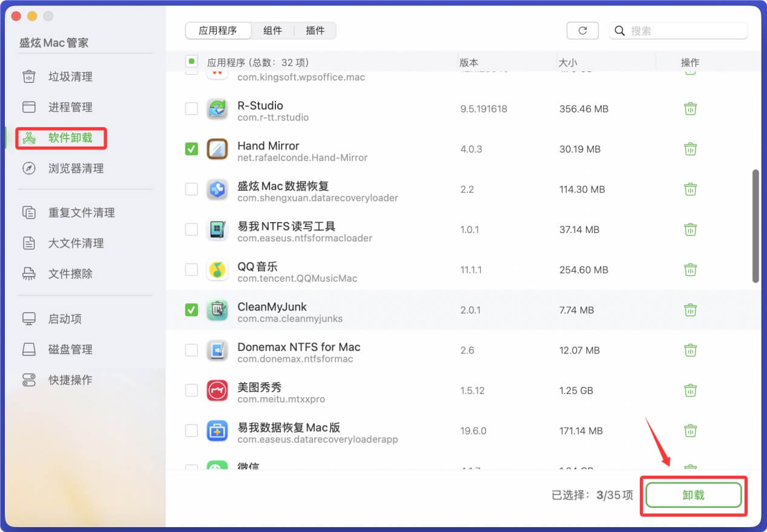Switch to the 插件 tab
This screenshot has height=532, width=767.
[x=315, y=30]
